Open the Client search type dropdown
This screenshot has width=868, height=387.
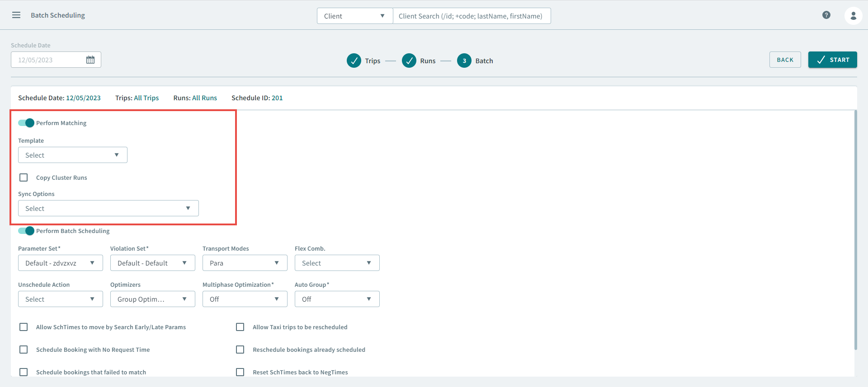tap(354, 16)
